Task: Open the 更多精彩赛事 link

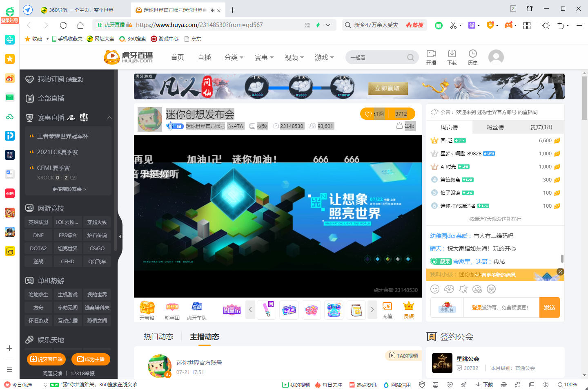Action: 69,189
